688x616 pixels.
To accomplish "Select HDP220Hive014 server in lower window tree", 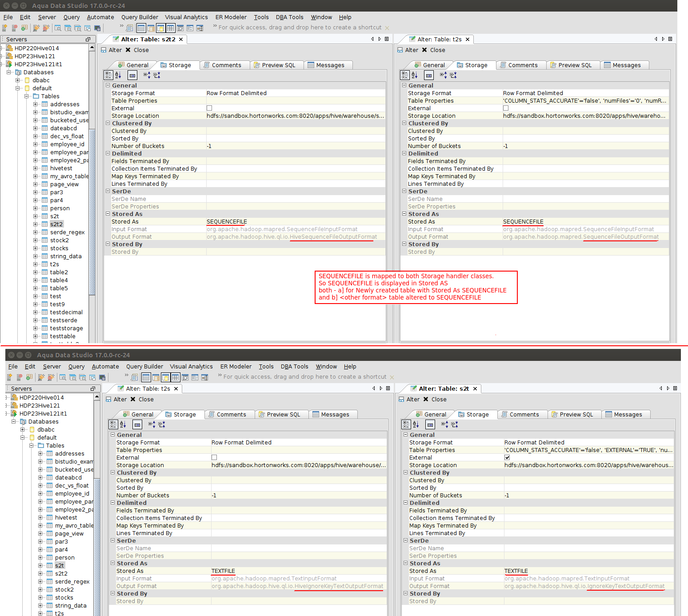I will [x=41, y=397].
